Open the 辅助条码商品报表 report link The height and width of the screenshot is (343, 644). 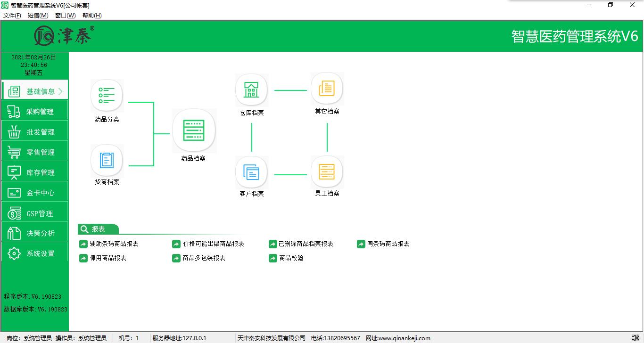114,244
